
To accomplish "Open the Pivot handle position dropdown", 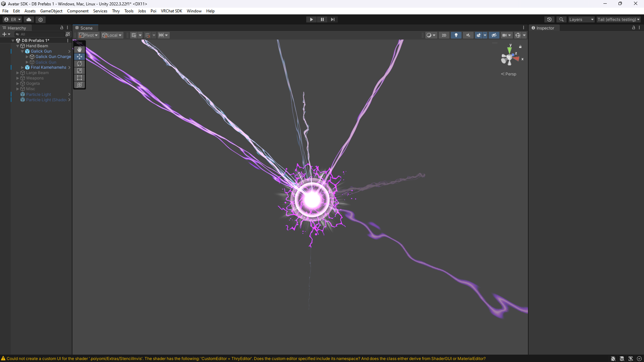I will (x=89, y=35).
